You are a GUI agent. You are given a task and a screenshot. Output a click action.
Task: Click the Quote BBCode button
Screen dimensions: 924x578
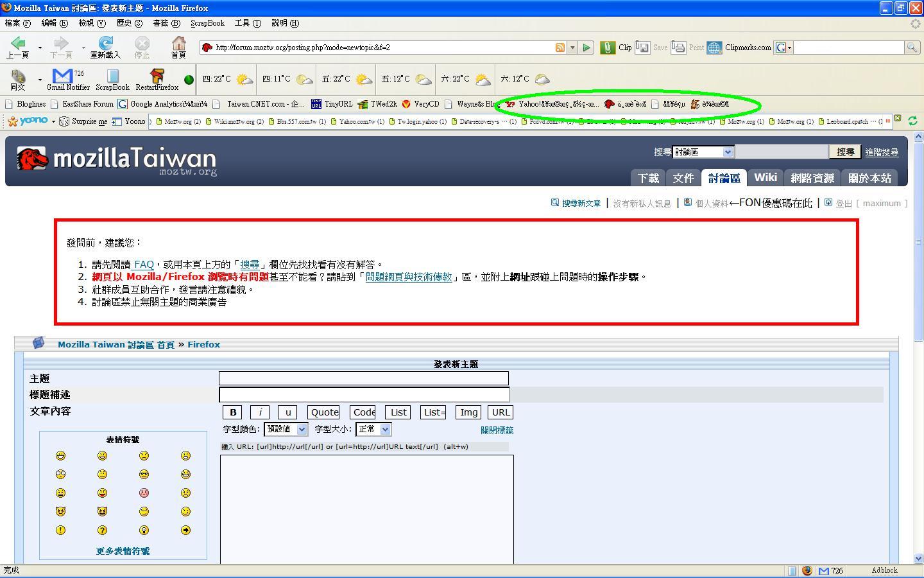tap(323, 412)
